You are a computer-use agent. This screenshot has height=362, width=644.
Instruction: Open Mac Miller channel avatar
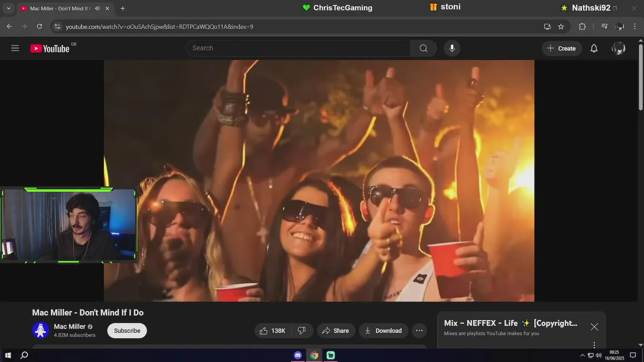point(41,330)
